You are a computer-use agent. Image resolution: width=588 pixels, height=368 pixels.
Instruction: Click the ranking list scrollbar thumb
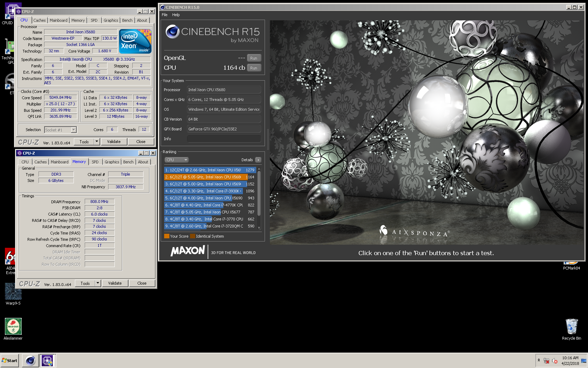tap(259, 193)
